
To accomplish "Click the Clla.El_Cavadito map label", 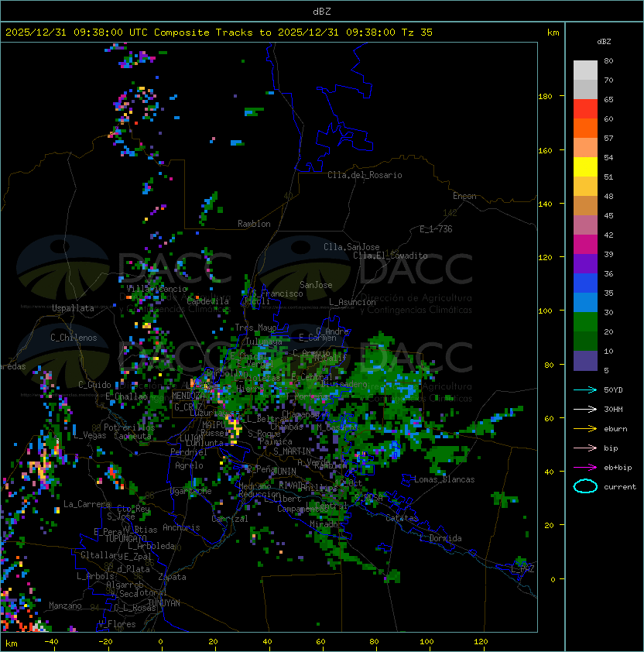I will [390, 256].
